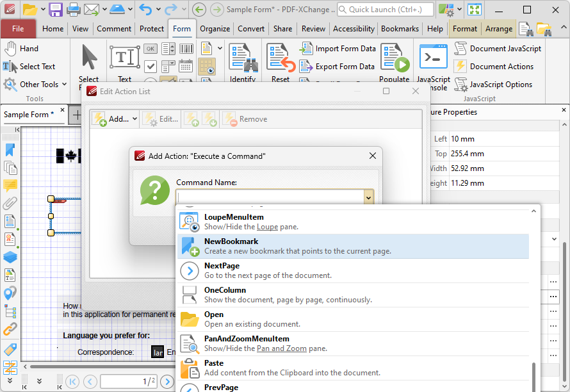Open Document Actions

pyautogui.click(x=494, y=67)
